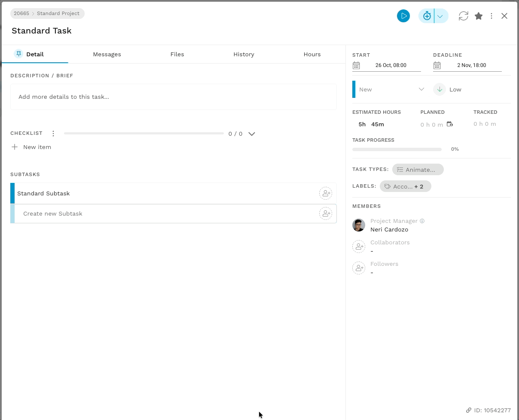Viewport: 519px width, 420px height.
Task: Click the task progress bar
Action: pyautogui.click(x=397, y=149)
